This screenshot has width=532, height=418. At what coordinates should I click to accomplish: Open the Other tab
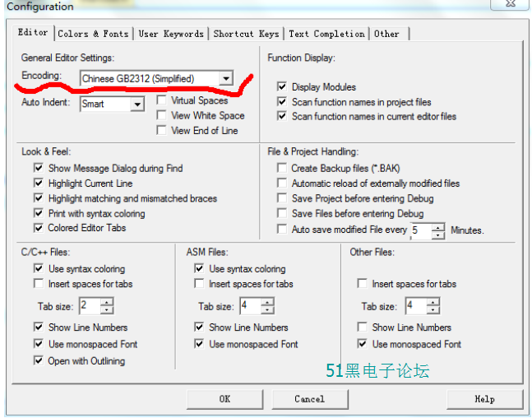click(389, 34)
